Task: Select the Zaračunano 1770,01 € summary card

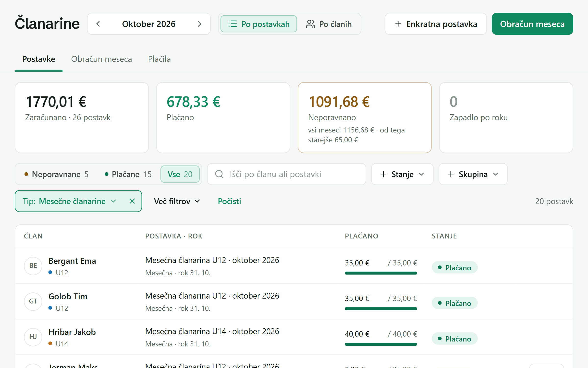Action: (x=82, y=118)
